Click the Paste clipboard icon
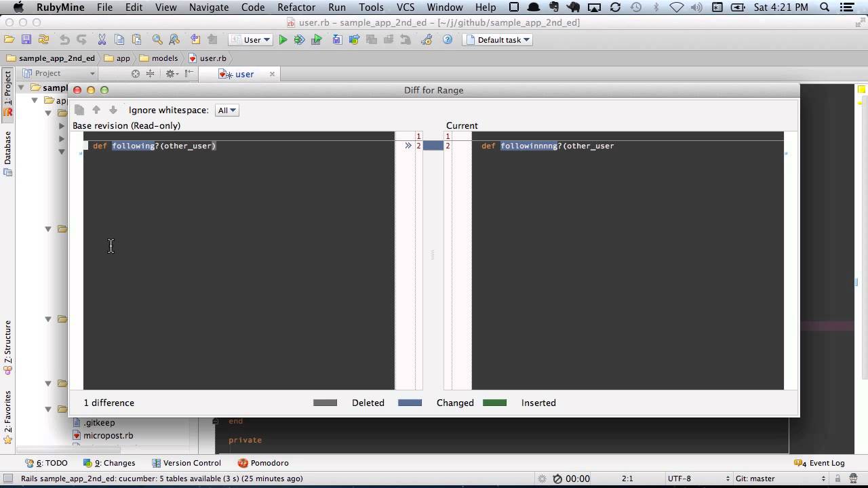The width and height of the screenshot is (868, 488). click(x=137, y=40)
